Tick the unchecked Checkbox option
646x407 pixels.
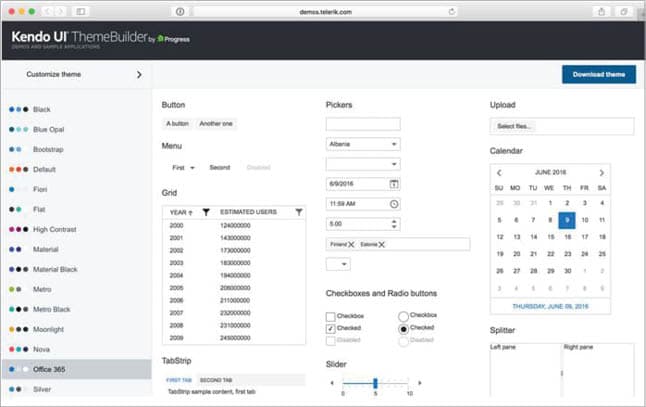[x=331, y=316]
